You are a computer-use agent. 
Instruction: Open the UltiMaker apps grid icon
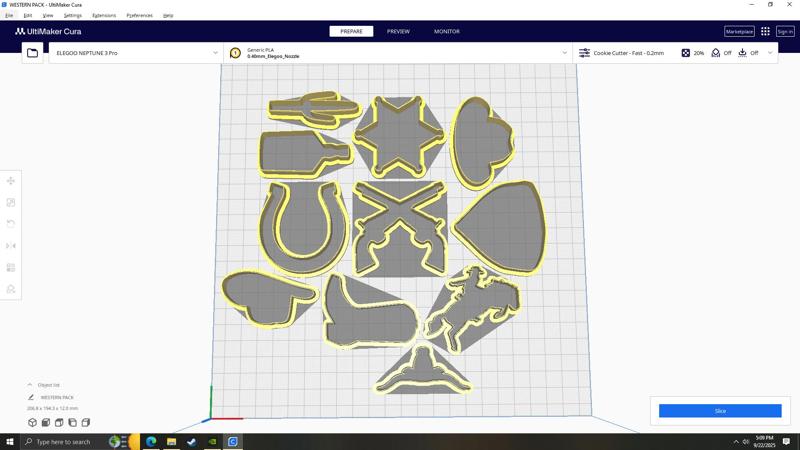tap(765, 32)
